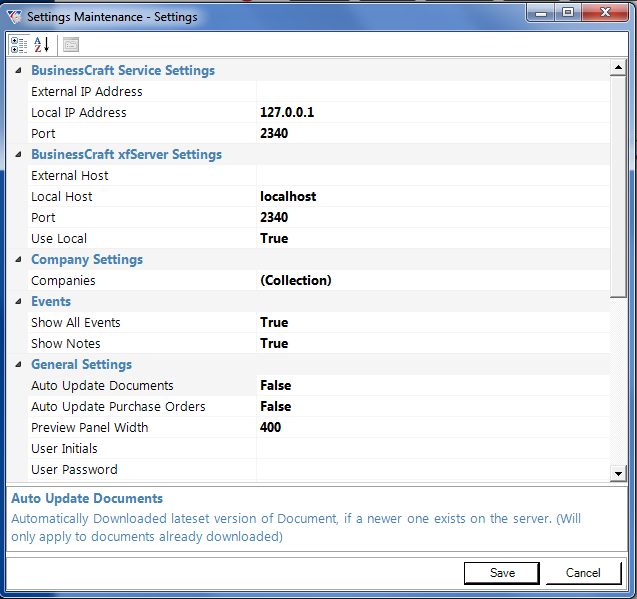This screenshot has height=599, width=637.
Task: Collapse the Company Settings category
Action: 18,260
